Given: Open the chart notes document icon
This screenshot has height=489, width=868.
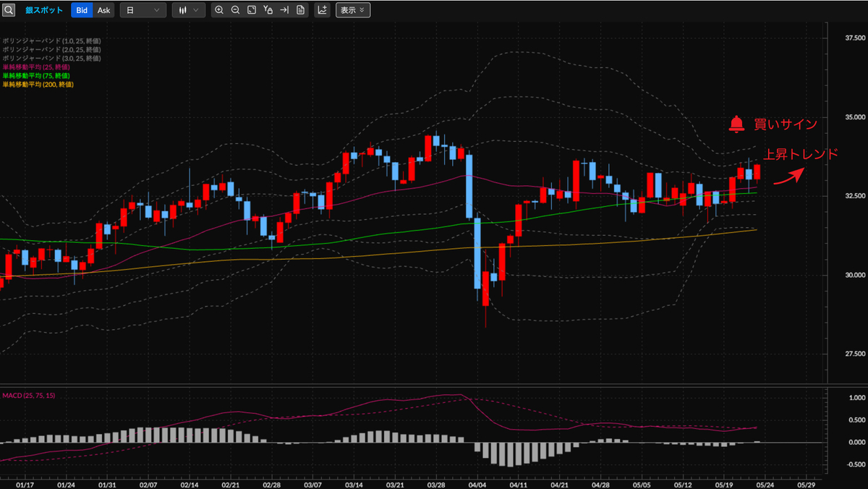Looking at the screenshot, I should pos(301,10).
